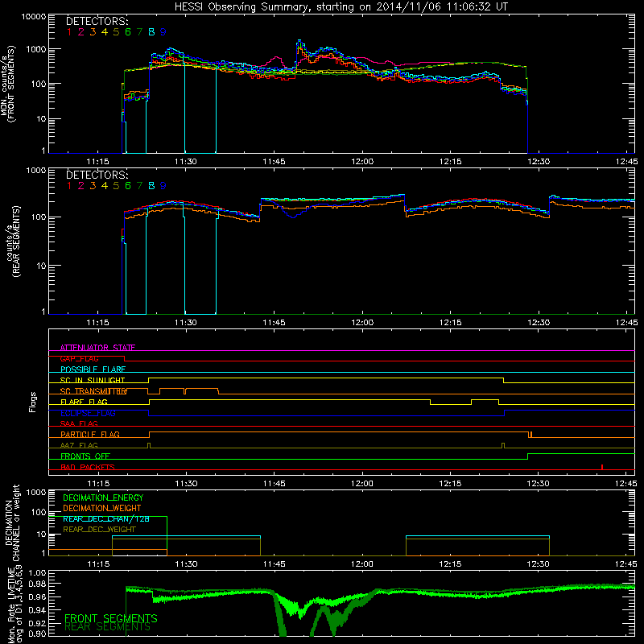Viewport: 644px width, 644px height.
Task: Click 10000 tick on front segments y-axis
Action: [34, 16]
